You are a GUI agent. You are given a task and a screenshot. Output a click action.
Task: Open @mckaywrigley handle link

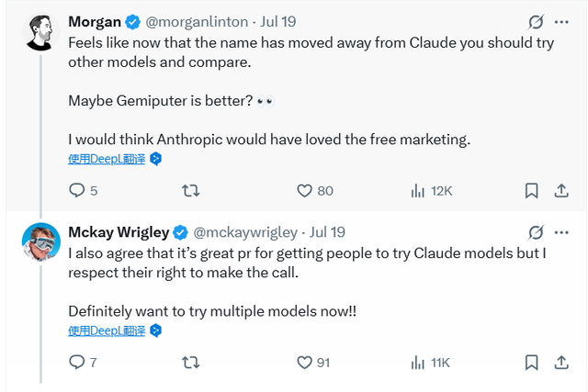tap(245, 232)
